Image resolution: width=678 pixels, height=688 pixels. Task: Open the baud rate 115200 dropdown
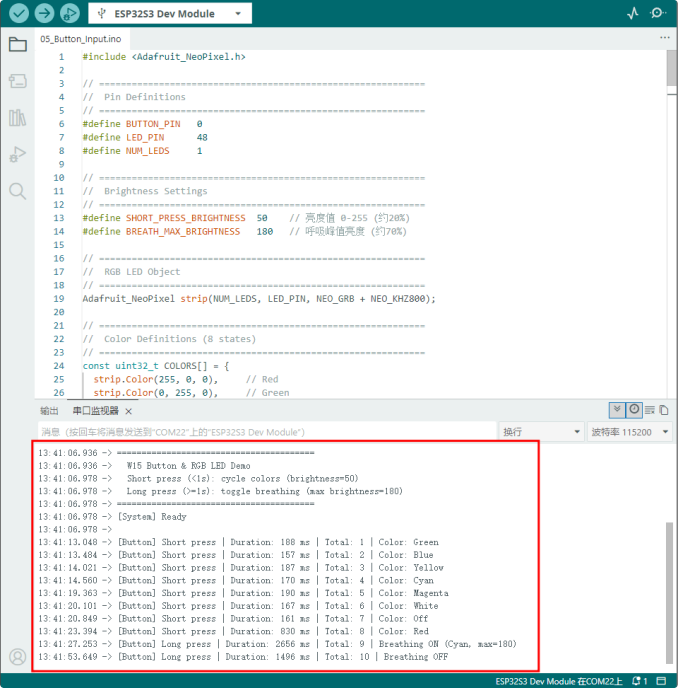click(629, 432)
